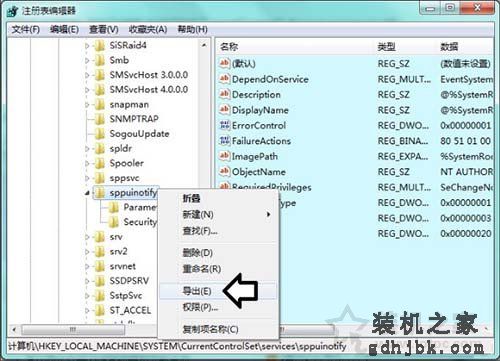
Task: Click the Spooler folder icon
Action: click(100, 163)
